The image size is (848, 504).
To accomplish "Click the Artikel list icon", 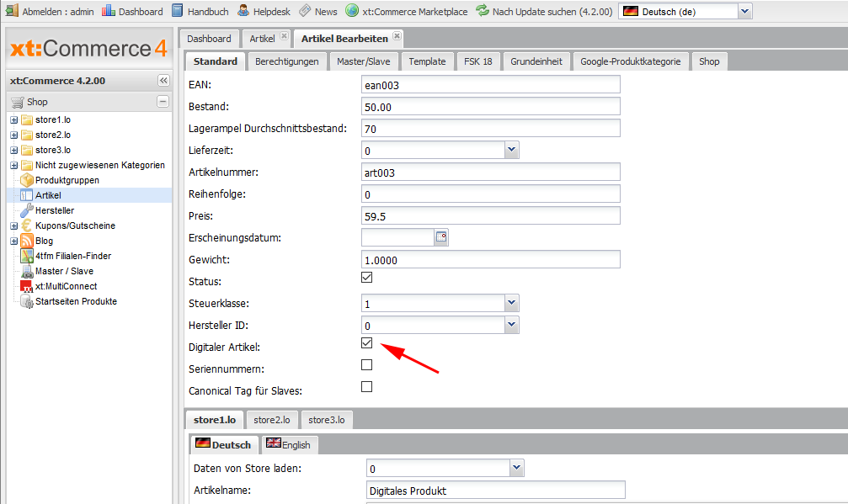I will coord(26,195).
